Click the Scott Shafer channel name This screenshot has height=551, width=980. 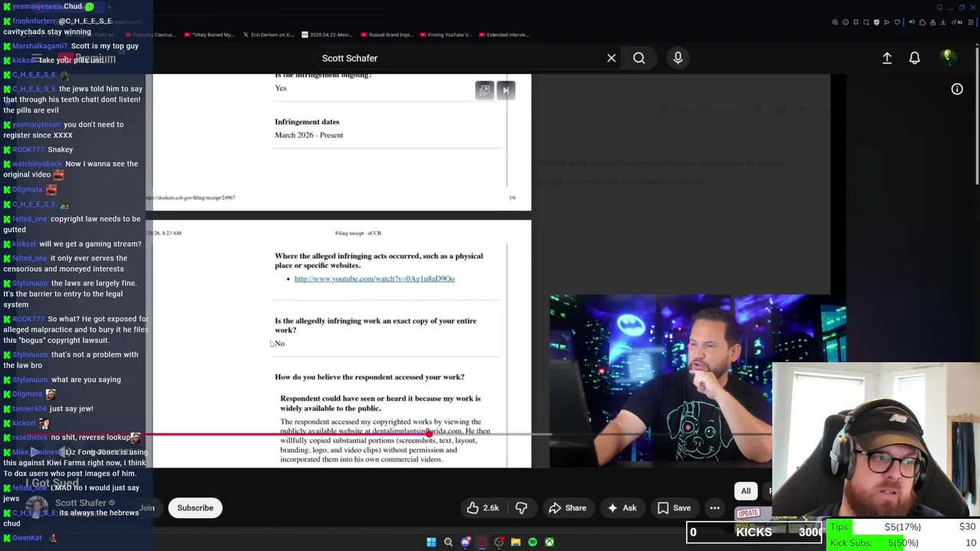pos(80,503)
